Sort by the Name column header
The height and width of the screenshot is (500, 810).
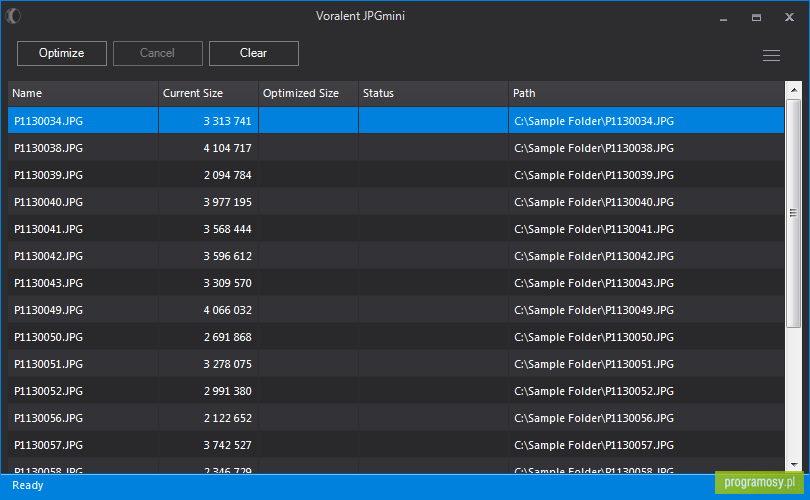83,93
